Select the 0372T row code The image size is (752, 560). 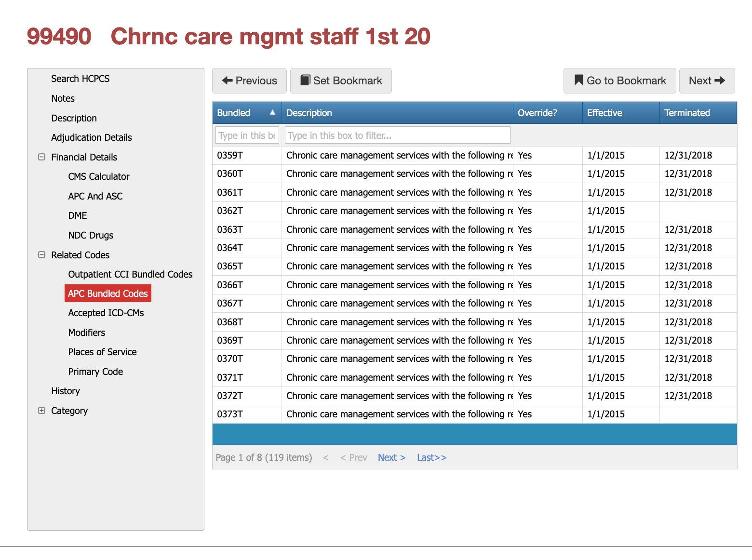[x=230, y=396]
